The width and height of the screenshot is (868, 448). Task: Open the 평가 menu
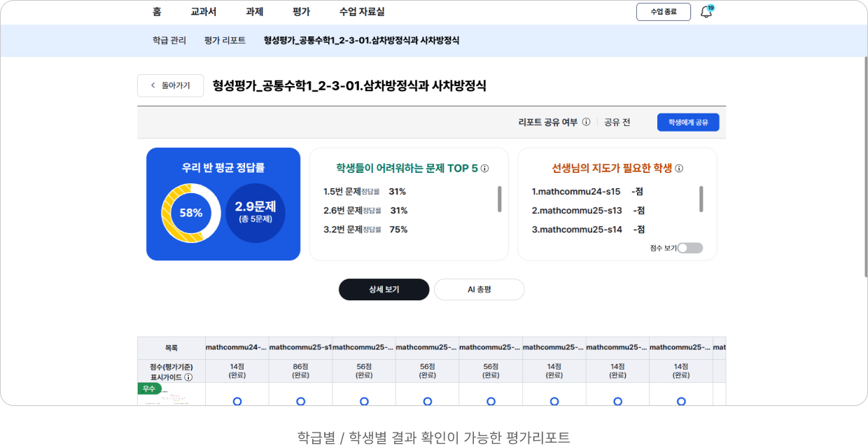(302, 12)
